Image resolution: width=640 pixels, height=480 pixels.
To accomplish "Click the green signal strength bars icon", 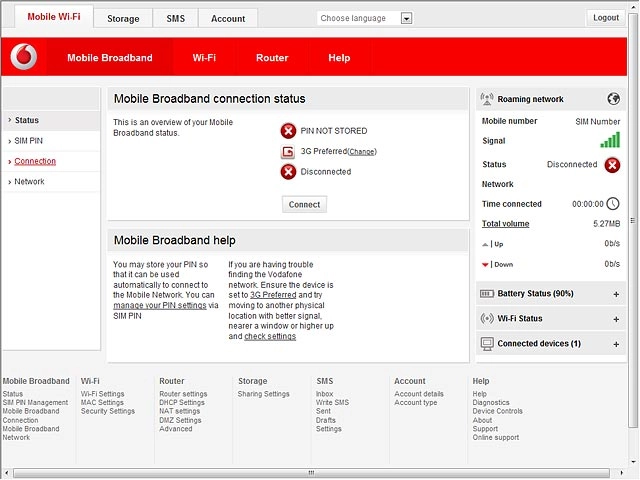I will click(x=610, y=140).
